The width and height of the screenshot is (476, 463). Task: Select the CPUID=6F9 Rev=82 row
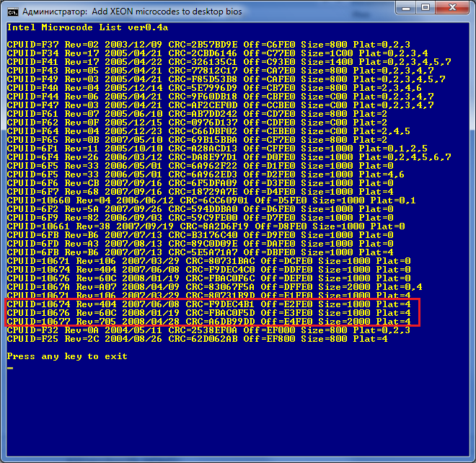pyautogui.click(x=200, y=218)
